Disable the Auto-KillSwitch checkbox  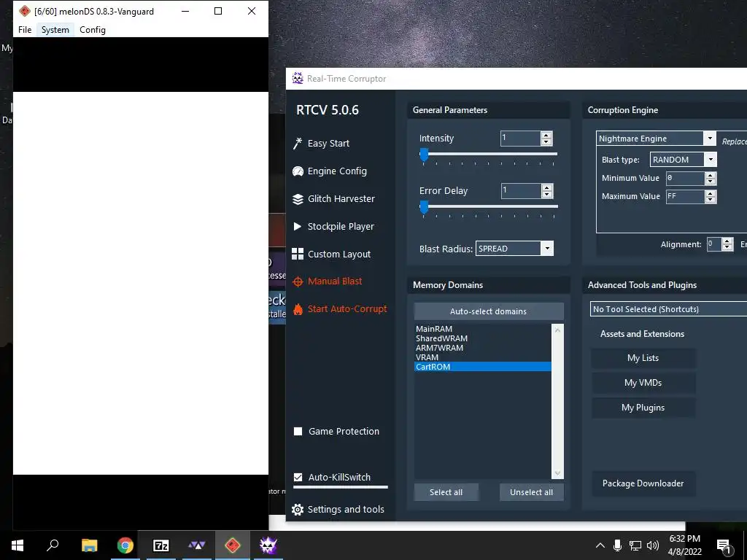[298, 477]
